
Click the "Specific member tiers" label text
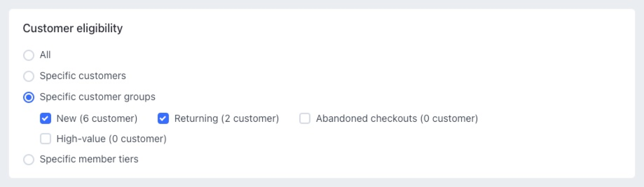coord(89,159)
